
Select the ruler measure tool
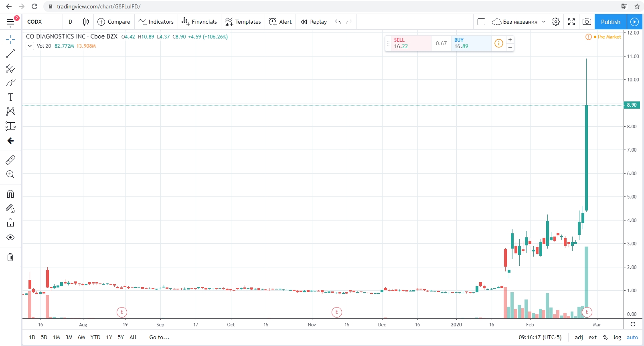10,160
